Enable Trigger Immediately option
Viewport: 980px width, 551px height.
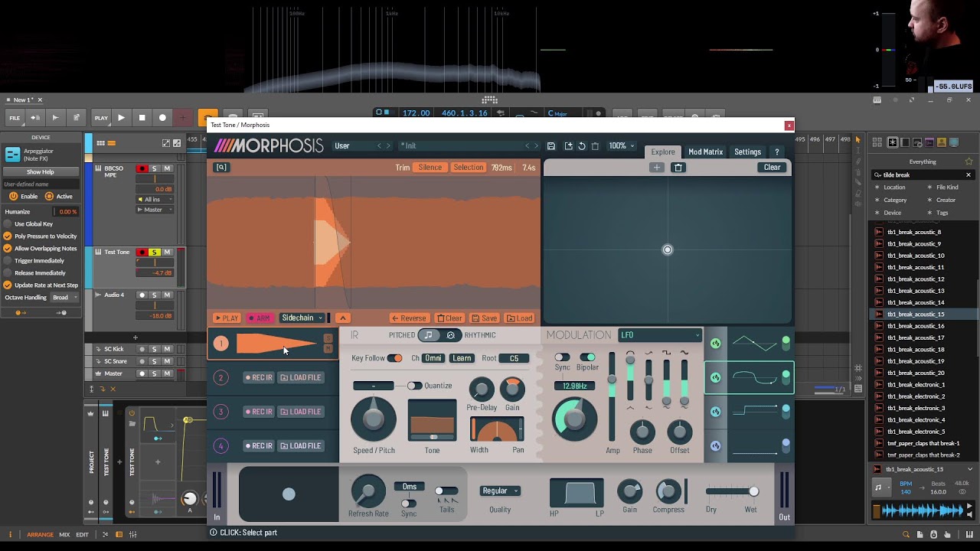click(8, 261)
